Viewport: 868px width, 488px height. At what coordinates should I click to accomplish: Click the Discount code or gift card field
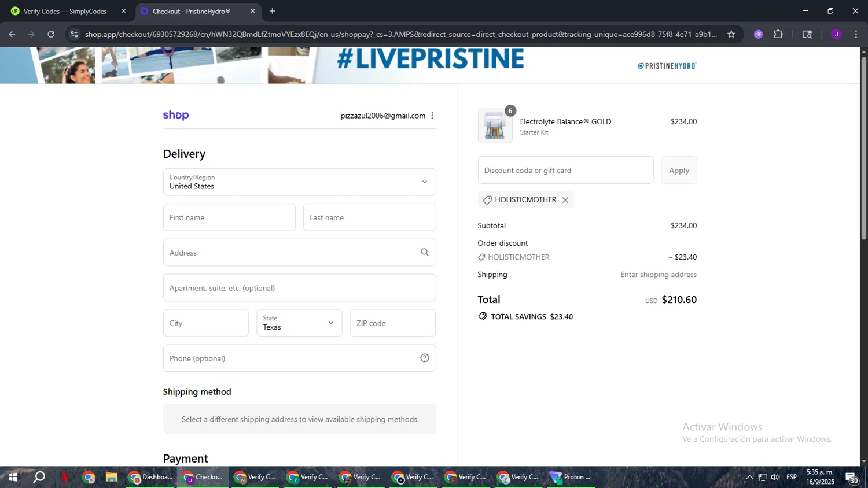565,170
